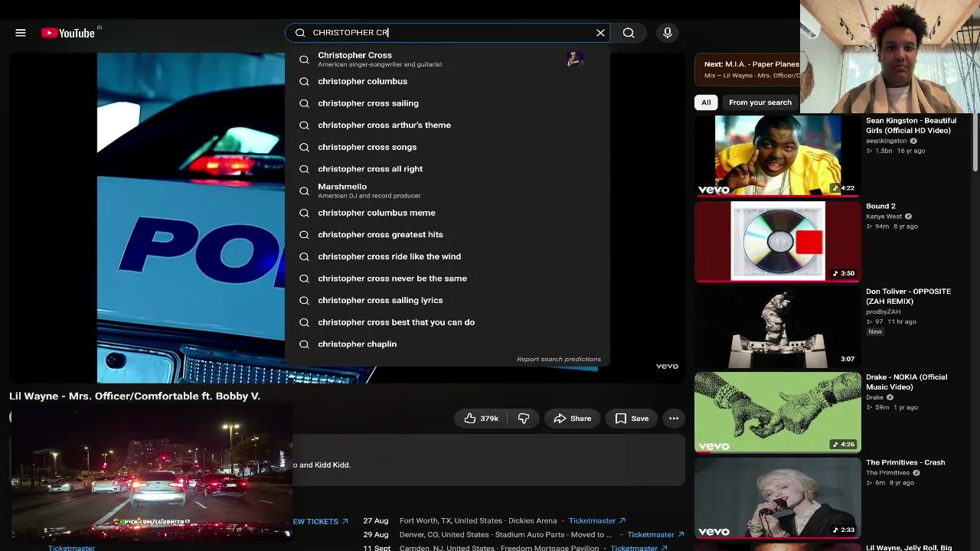Choose 'christopher cross greatest hits' suggestion
Image resolution: width=980 pixels, height=551 pixels.
[447, 235]
